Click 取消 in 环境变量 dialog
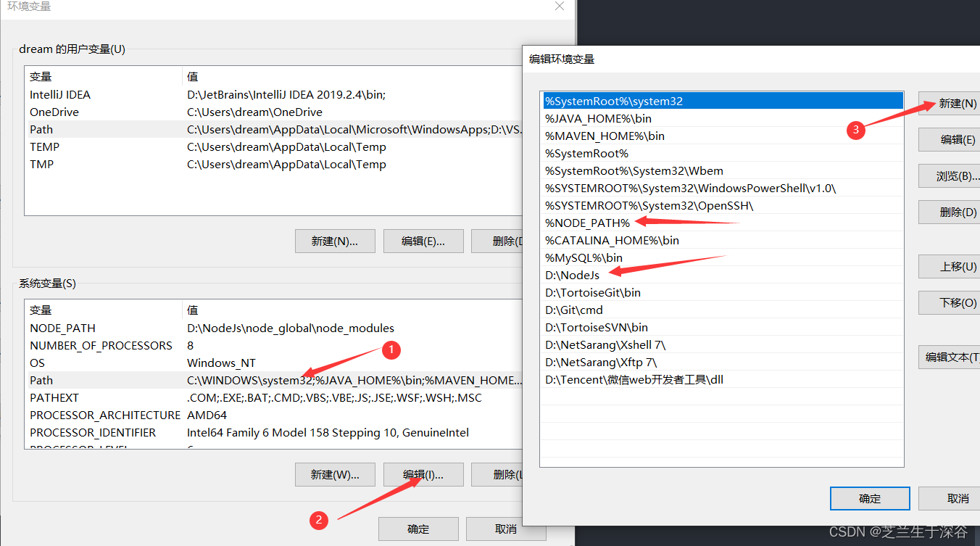This screenshot has width=980, height=546. 506,529
